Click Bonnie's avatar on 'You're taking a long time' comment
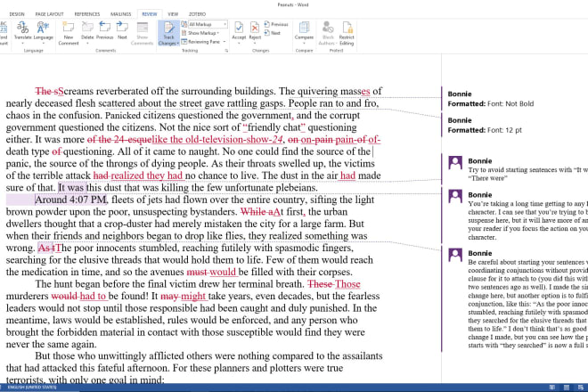Image resolution: width=588 pixels, height=392 pixels. click(x=455, y=197)
